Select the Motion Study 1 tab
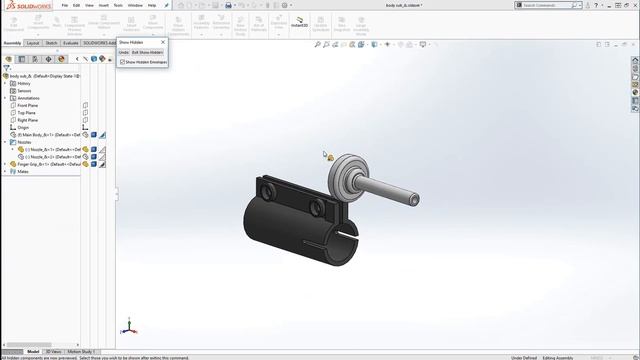The width and height of the screenshot is (640, 360). 81,351
